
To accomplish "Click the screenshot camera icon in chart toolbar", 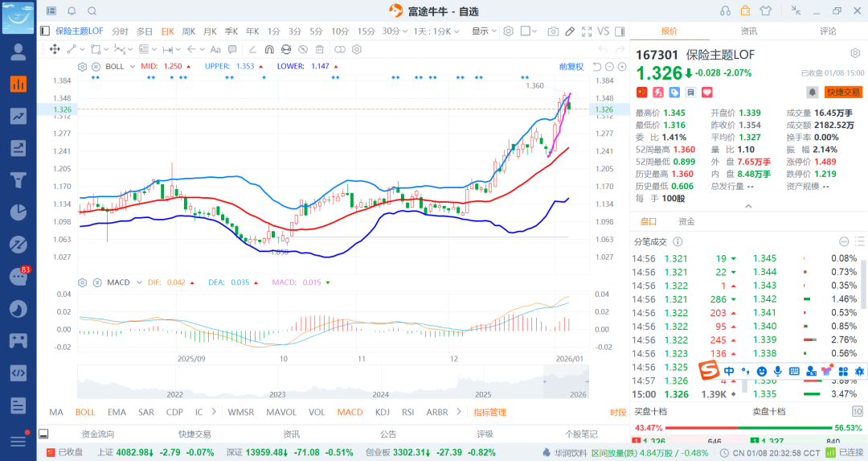I will 553,31.
